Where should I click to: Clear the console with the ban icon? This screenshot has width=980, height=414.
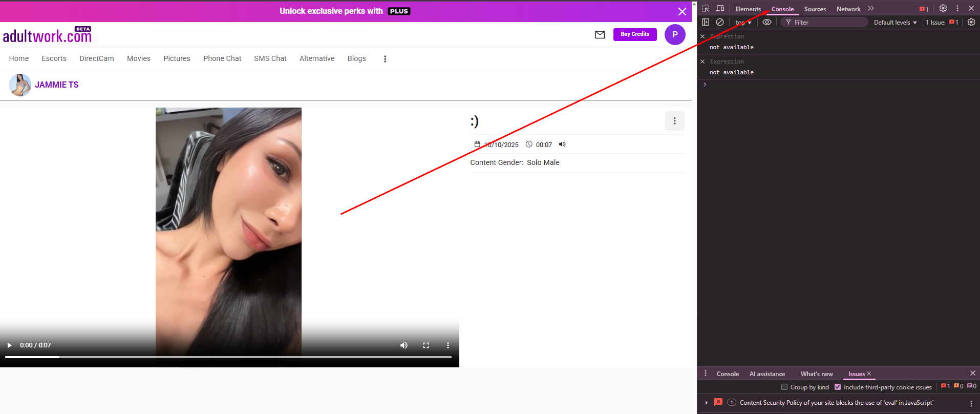(x=720, y=22)
